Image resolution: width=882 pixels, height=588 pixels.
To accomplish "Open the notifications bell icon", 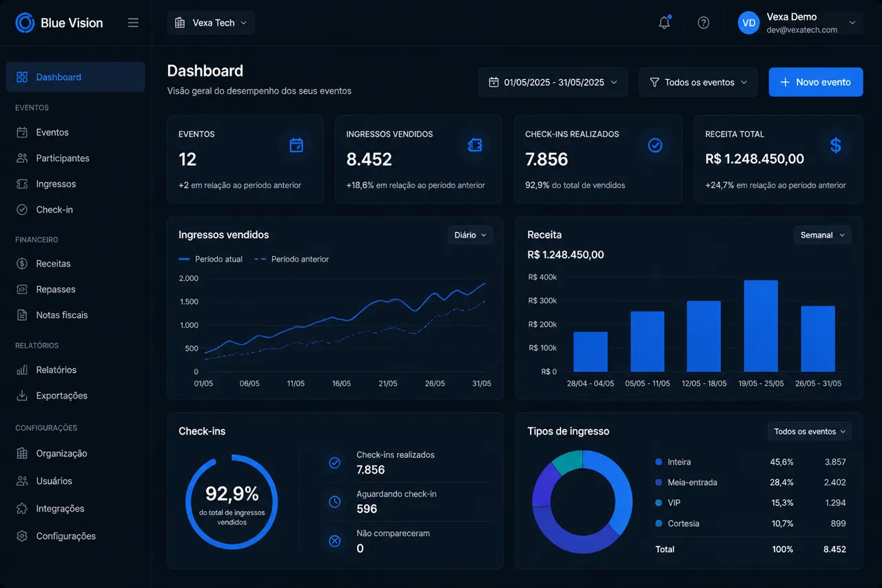I will 664,23.
